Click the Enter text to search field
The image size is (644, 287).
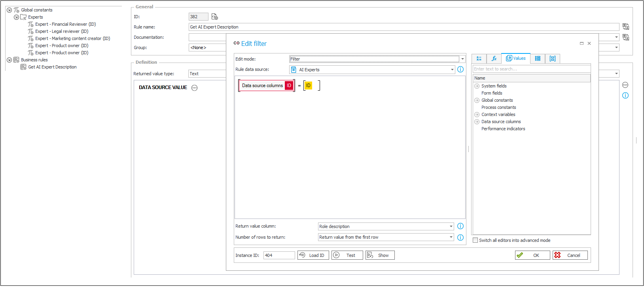(531, 69)
